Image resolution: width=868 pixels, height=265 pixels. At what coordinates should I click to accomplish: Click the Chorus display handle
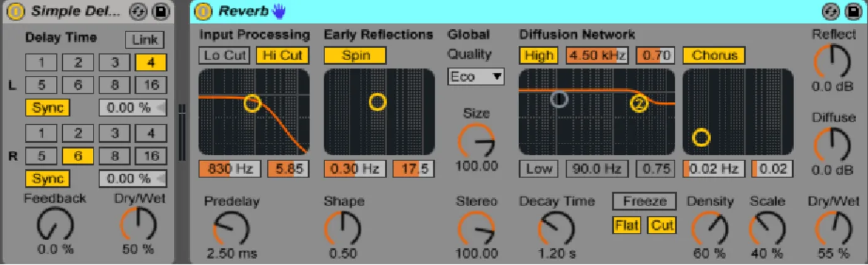click(701, 137)
